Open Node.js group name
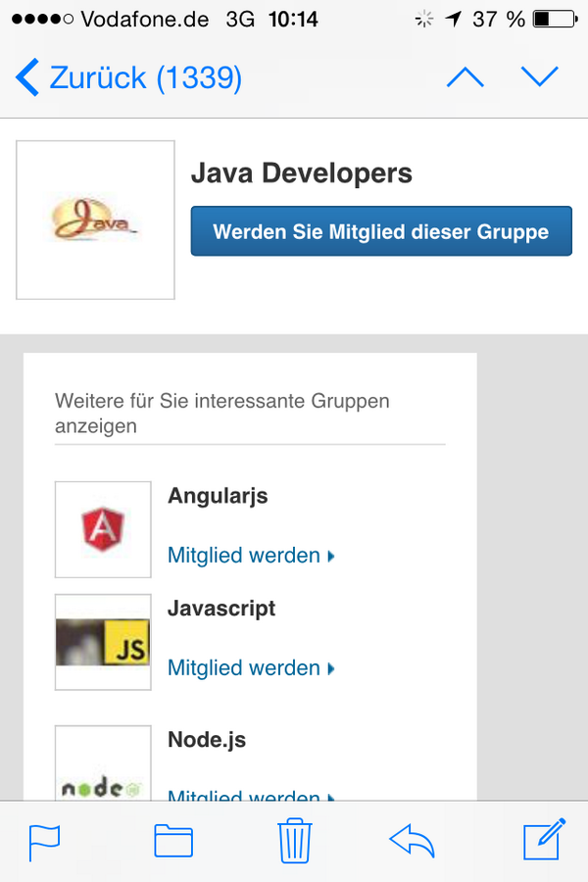Viewport: 588px width, 882px height. pyautogui.click(x=207, y=740)
